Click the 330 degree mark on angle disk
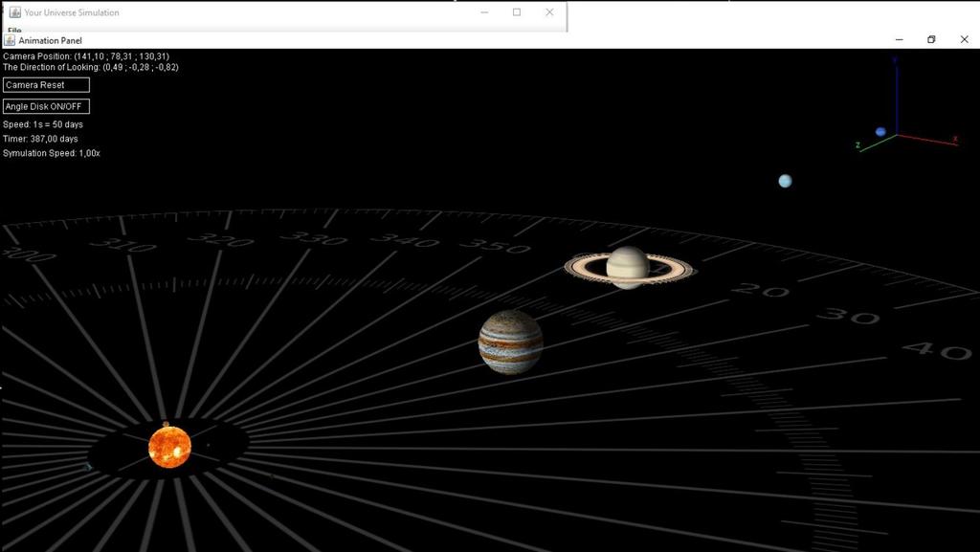The image size is (980, 552). [313, 238]
